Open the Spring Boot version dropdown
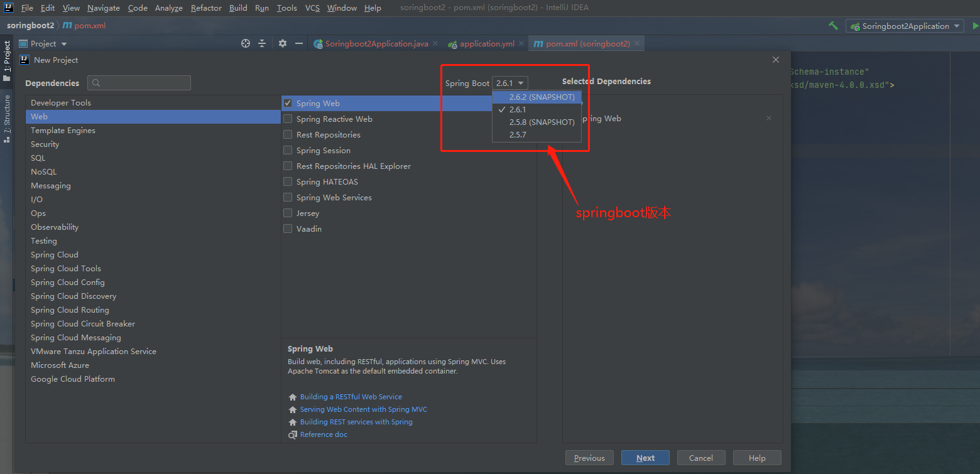This screenshot has height=474, width=980. tap(510, 83)
